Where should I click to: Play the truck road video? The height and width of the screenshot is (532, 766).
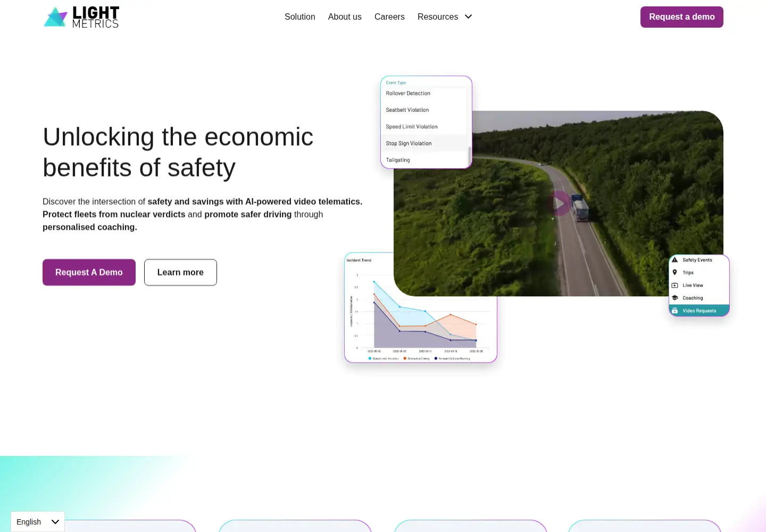pyautogui.click(x=559, y=203)
